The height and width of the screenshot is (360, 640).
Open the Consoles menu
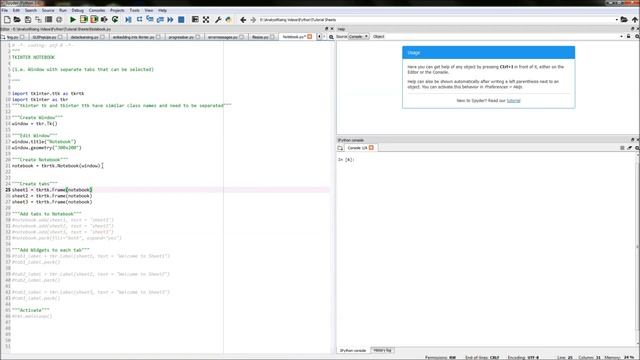click(x=97, y=10)
